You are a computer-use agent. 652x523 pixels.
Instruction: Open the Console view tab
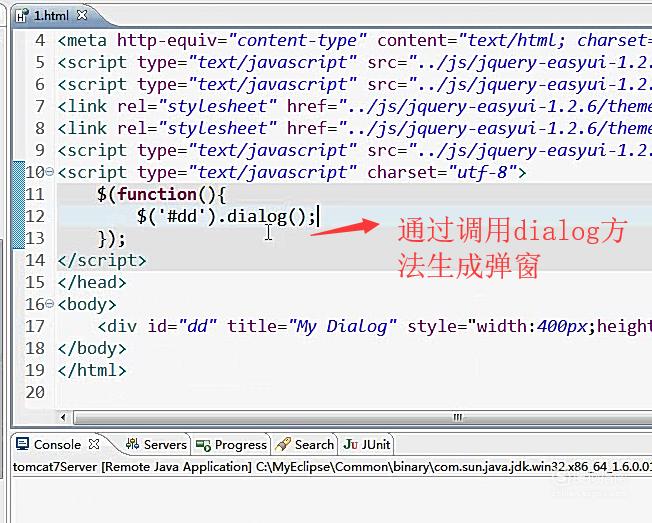pyautogui.click(x=57, y=445)
